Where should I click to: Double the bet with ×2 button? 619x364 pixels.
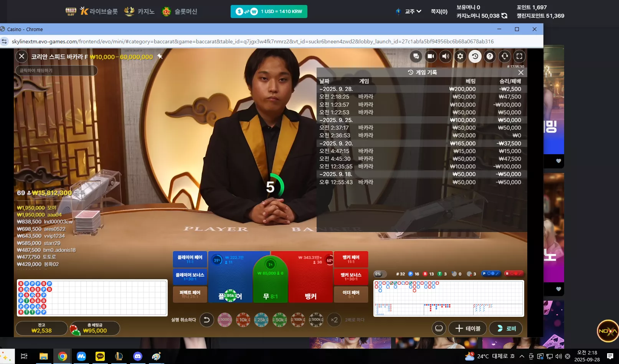point(334,320)
